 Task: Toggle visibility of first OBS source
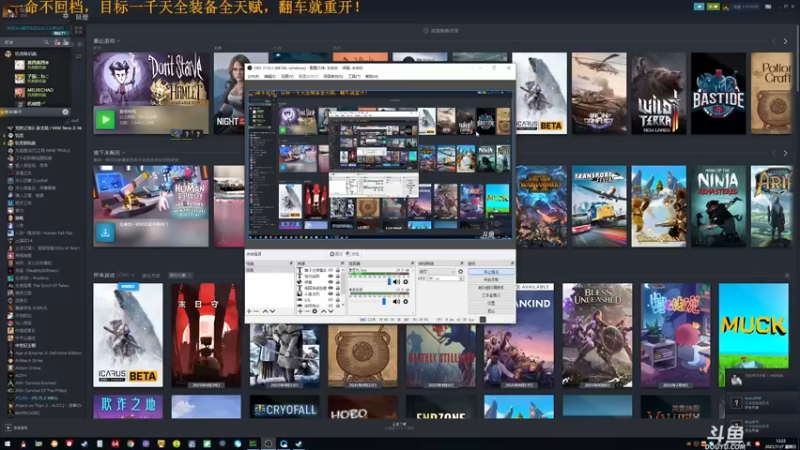click(331, 270)
